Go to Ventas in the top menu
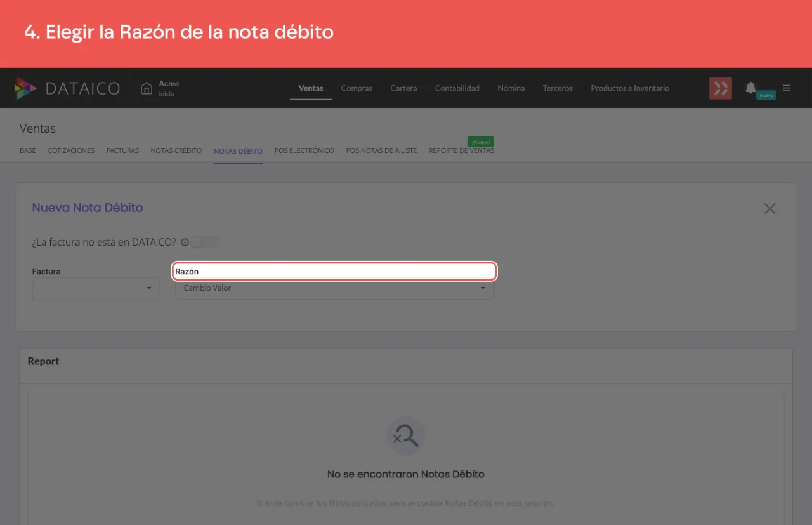The image size is (812, 525). pos(311,88)
